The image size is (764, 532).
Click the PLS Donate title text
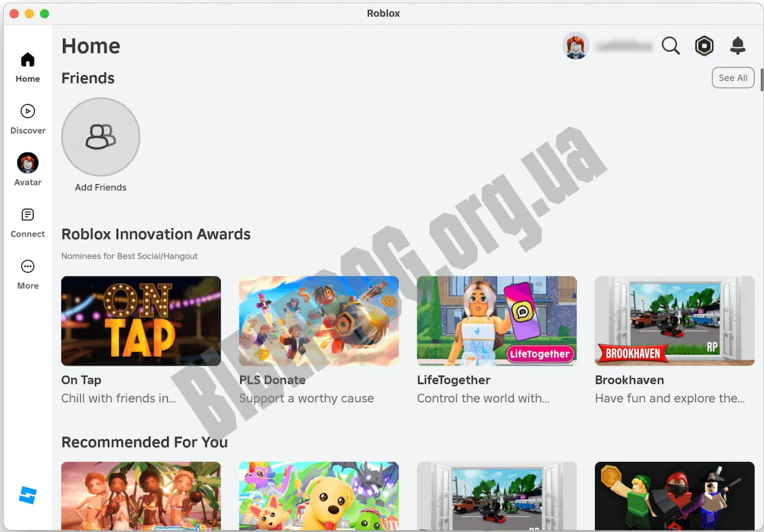coord(273,380)
